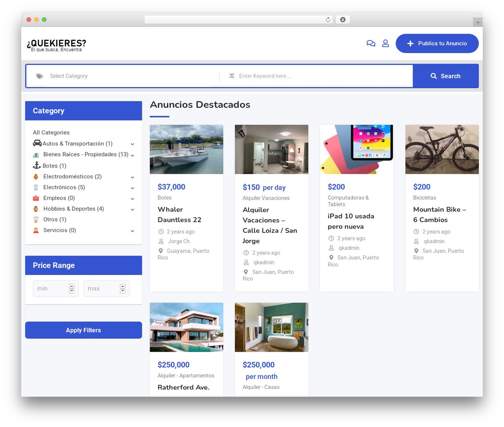
Task: Expand Servicios subcategories
Action: [132, 231]
